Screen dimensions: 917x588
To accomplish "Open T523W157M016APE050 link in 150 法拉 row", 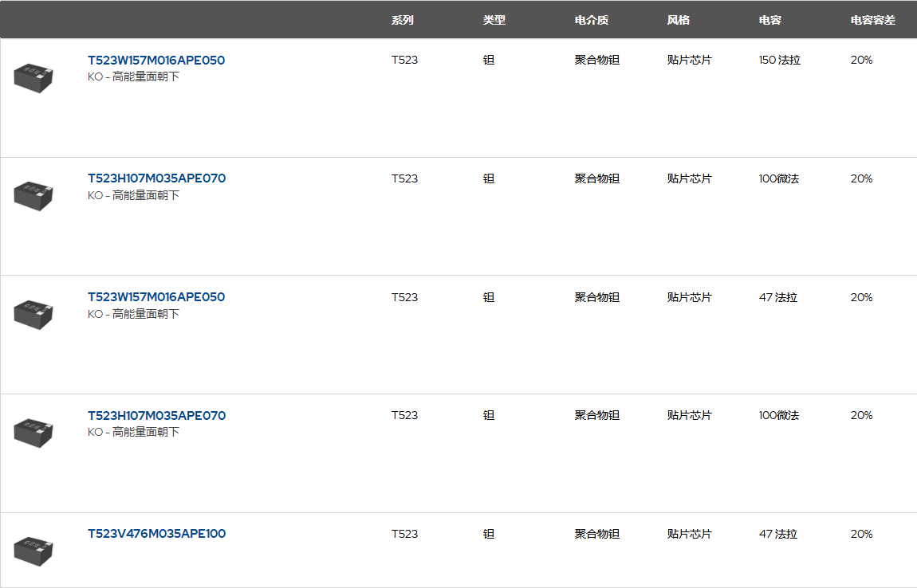I will tap(156, 61).
